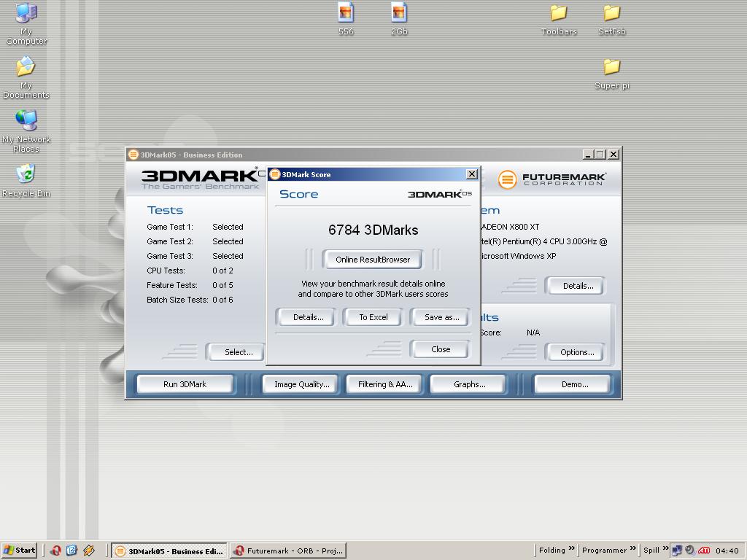This screenshot has height=560, width=747.
Task: Click Pentium(R) 4 CPU 3.00GHz text
Action: [x=549, y=241]
